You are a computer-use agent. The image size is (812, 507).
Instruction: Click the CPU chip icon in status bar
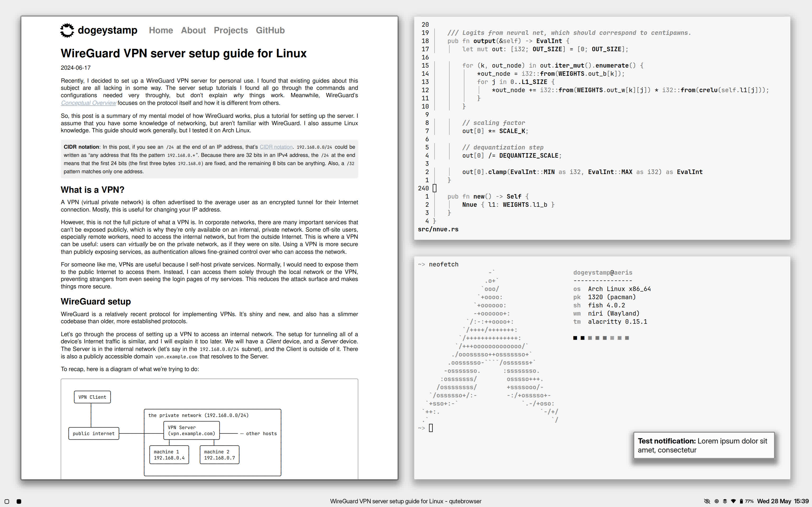click(x=716, y=501)
